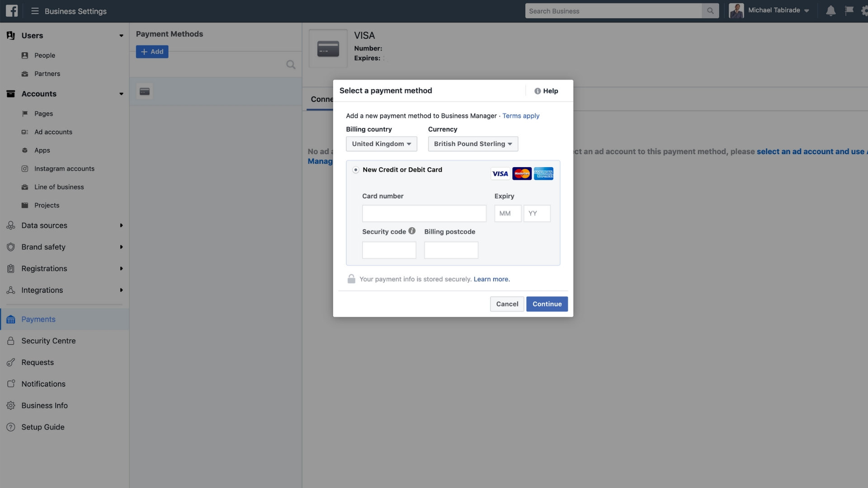
Task: Click the Facebook logo icon
Action: pyautogui.click(x=11, y=11)
